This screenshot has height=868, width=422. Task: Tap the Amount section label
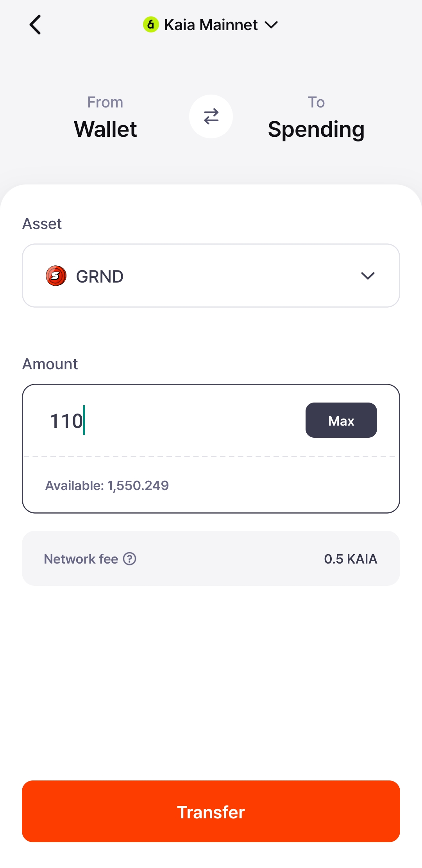coord(50,364)
